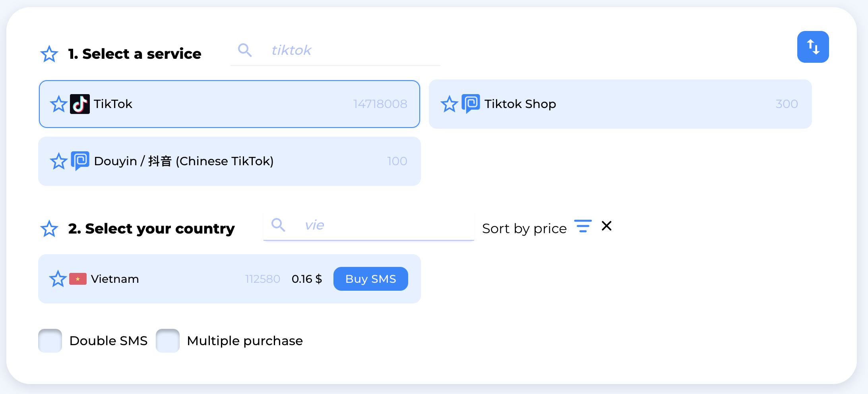Click the service search magnifier icon
This screenshot has width=868, height=394.
[245, 50]
